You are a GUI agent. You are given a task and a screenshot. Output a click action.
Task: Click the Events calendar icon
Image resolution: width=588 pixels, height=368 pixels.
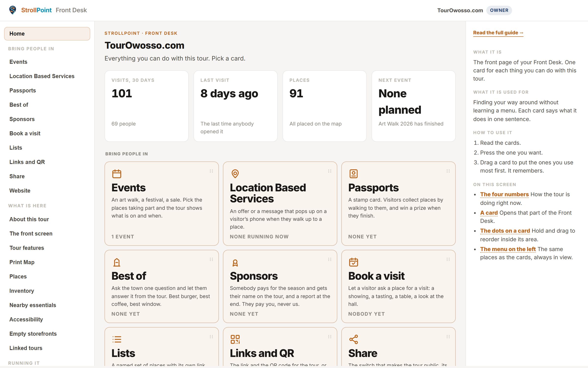coord(117,174)
